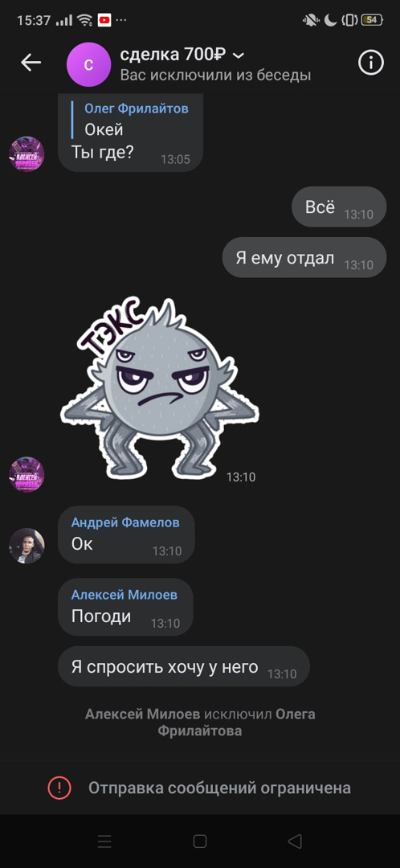Tap the Android home square button
This screenshot has width=400, height=868.
(200, 841)
